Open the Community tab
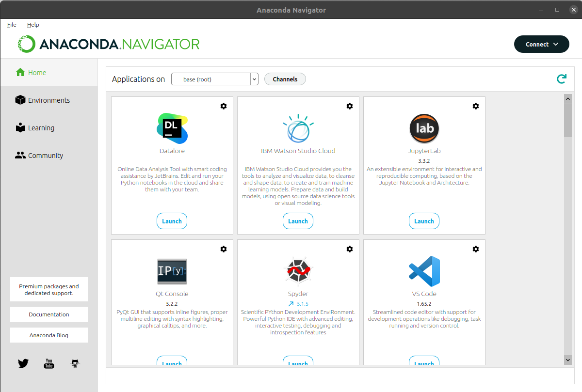Screen dimensions: 582x392 49,156
